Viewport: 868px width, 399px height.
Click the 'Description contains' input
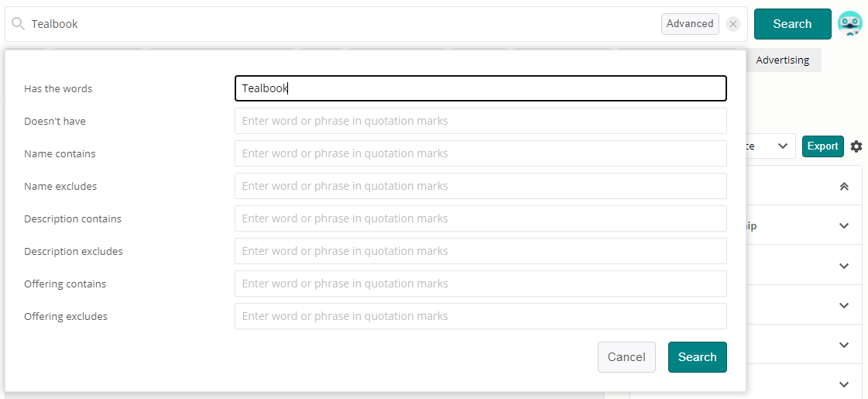pos(480,218)
